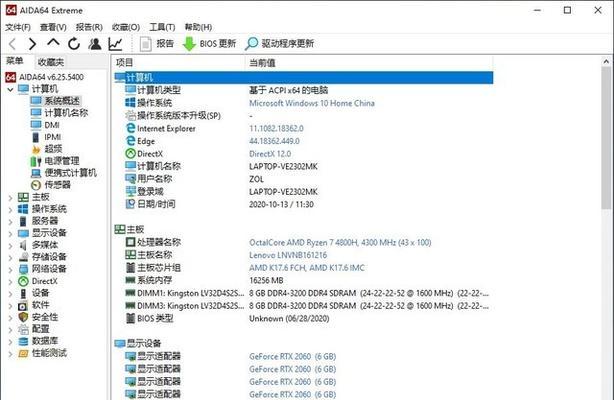This screenshot has width=614, height=400.
Task: Open the 44.18362.449.0 Edge version link
Action: point(274,141)
